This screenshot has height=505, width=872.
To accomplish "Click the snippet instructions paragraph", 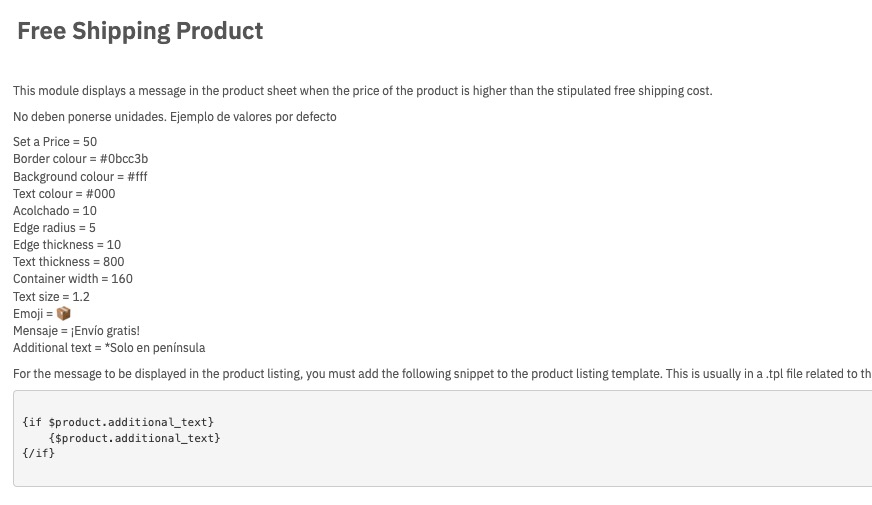I will click(442, 374).
